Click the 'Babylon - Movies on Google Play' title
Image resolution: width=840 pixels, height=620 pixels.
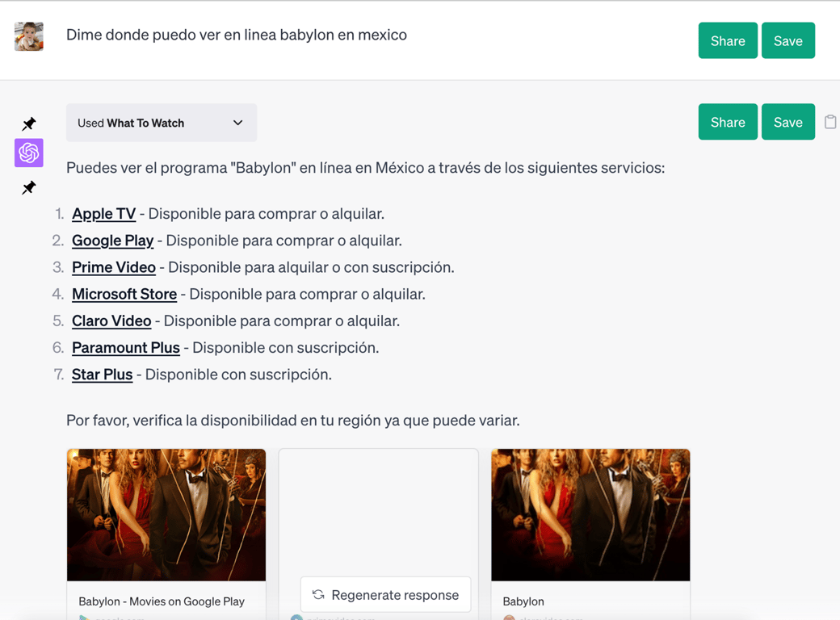pos(162,601)
